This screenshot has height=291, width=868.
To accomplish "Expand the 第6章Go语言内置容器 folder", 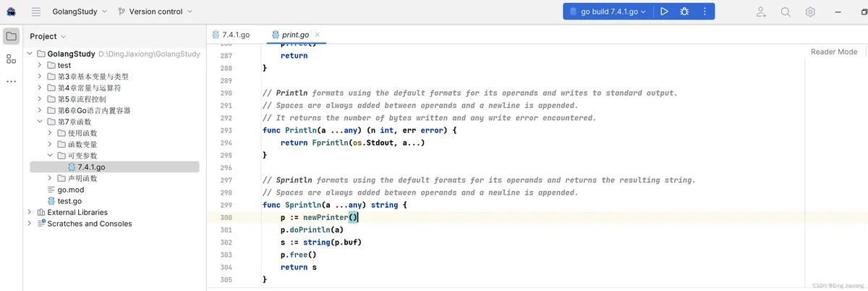I will 40,111.
